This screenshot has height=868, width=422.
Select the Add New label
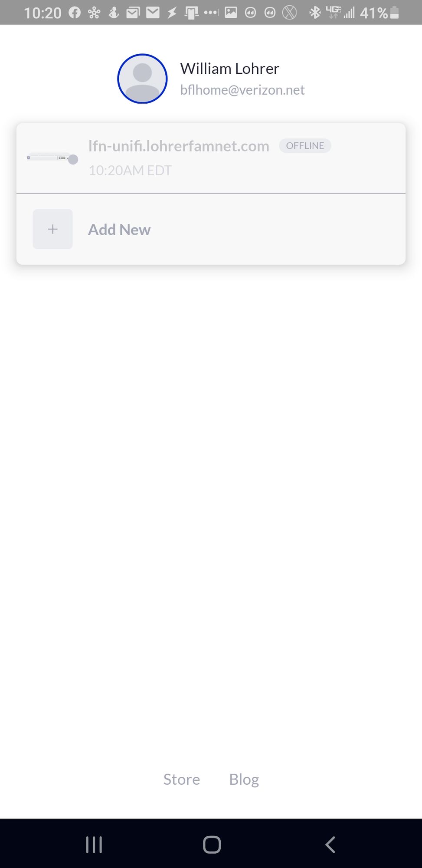point(119,230)
